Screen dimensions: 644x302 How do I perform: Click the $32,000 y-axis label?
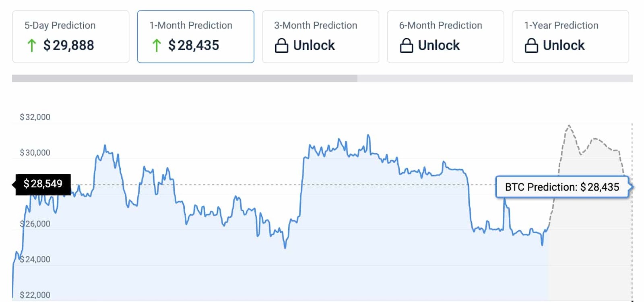coord(35,117)
